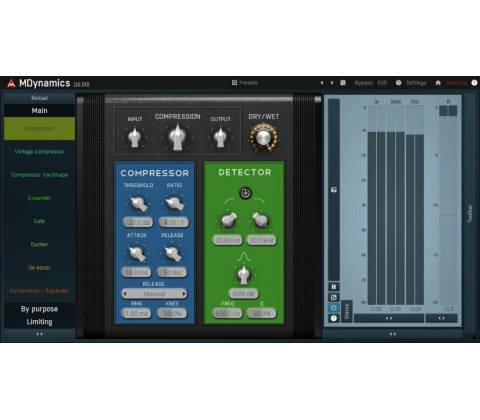
Task: Go to next preset arrow
Action: [x=332, y=83]
